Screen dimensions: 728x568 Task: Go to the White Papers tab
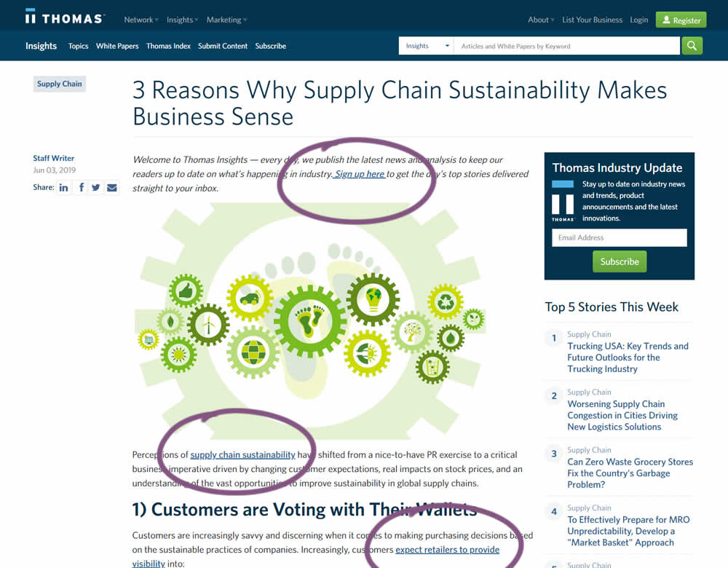tap(117, 46)
